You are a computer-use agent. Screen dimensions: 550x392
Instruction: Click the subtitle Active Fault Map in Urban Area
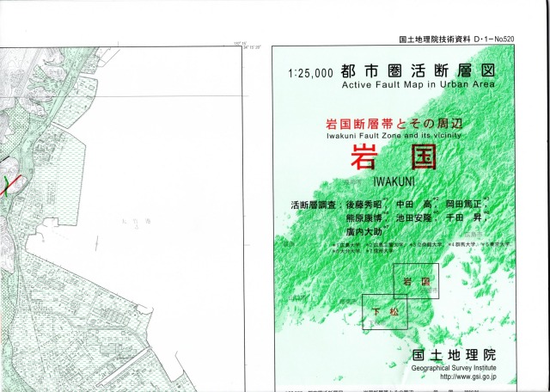[x=419, y=84]
